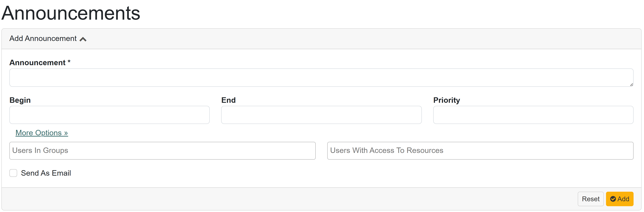Collapse panel using the chevron-up icon
This screenshot has width=644, height=212.
[83, 39]
